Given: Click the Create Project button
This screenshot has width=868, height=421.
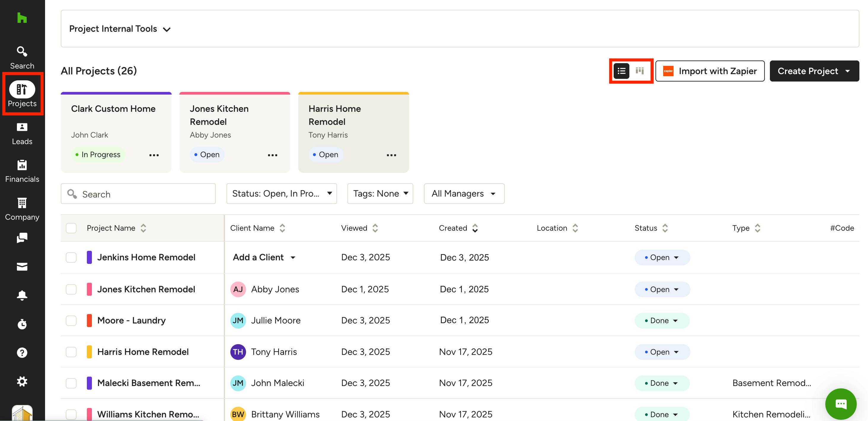Looking at the screenshot, I should [814, 71].
